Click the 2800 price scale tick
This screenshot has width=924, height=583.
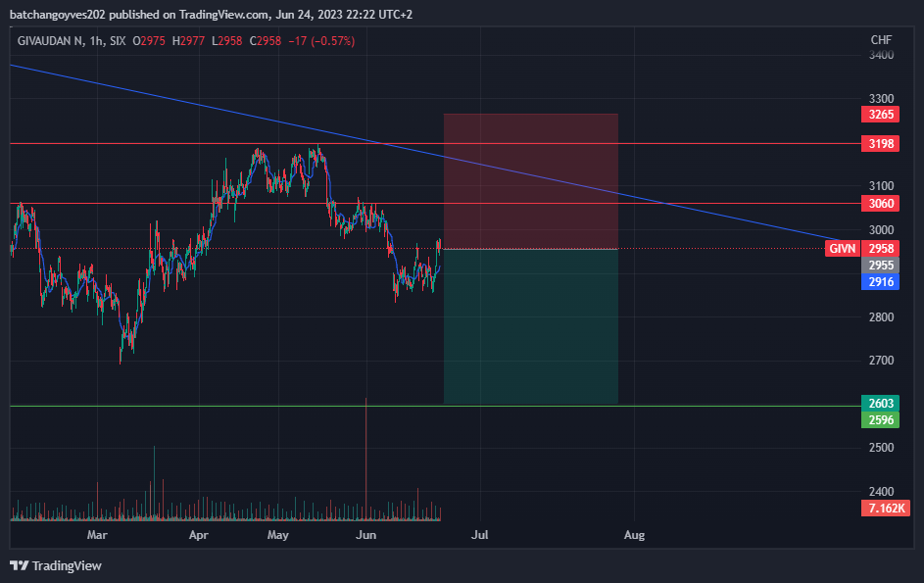(x=881, y=317)
